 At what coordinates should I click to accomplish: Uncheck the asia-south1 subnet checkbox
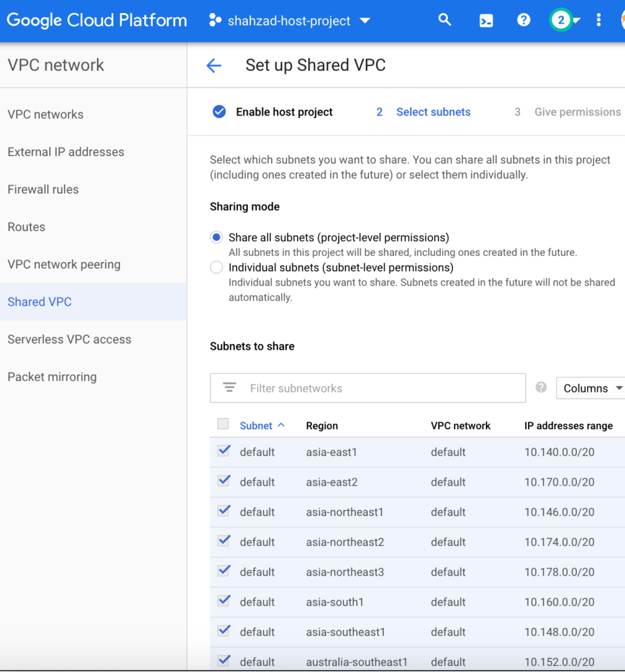pos(224,601)
